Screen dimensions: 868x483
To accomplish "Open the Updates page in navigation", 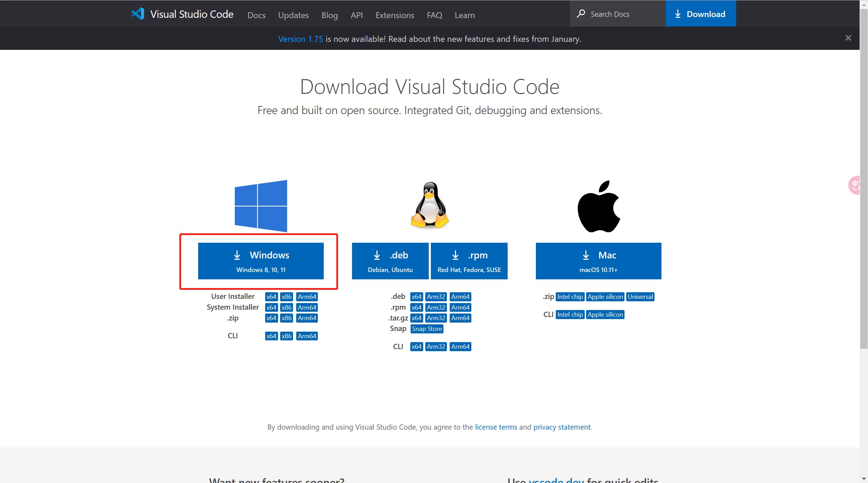I will coord(293,15).
